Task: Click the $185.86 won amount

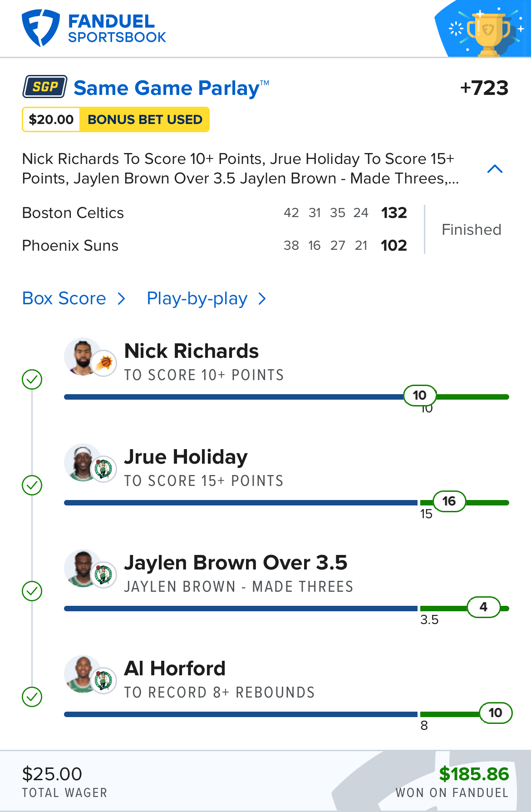Action: pos(474,774)
